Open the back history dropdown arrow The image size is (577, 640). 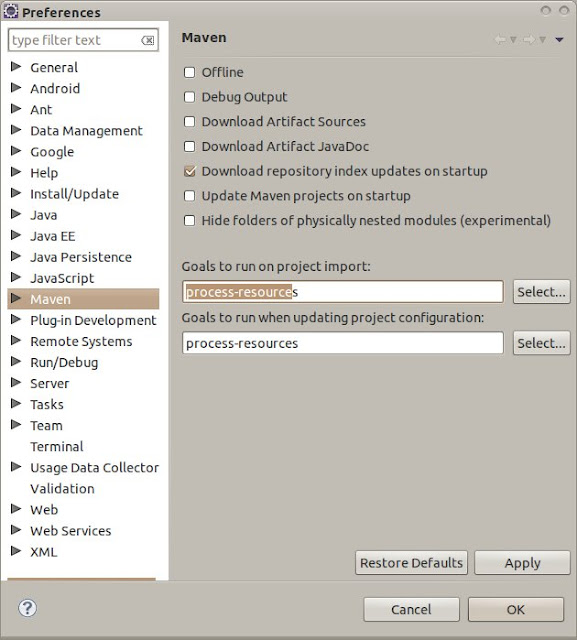(513, 40)
